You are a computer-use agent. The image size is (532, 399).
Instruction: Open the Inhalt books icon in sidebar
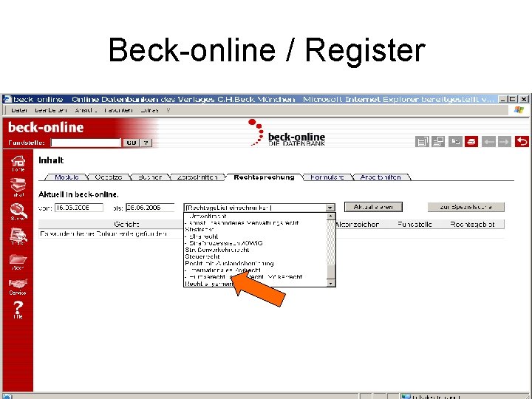click(x=18, y=187)
